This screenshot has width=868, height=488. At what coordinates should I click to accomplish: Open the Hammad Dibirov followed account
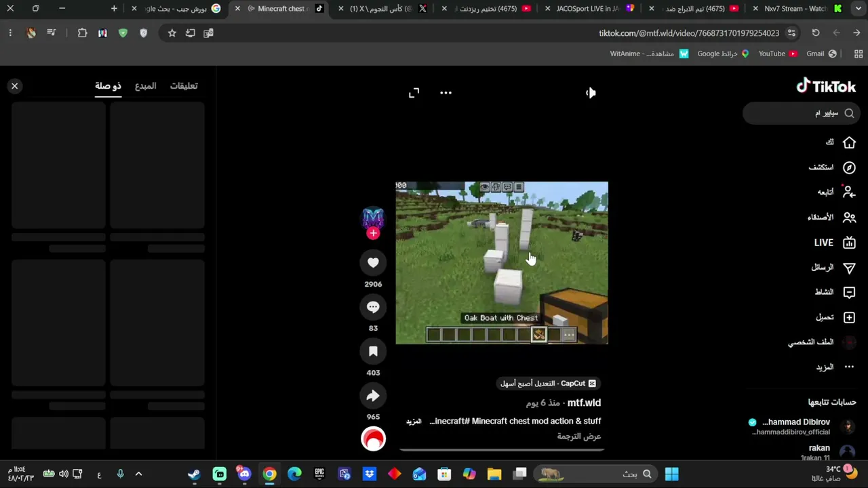[x=802, y=426]
